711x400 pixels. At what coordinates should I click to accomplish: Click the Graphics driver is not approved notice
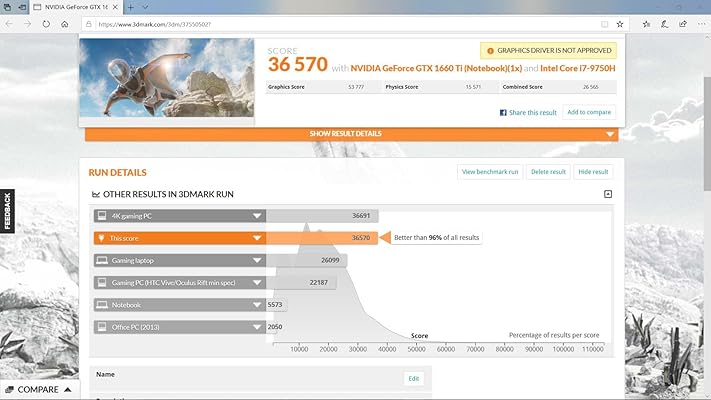point(548,50)
